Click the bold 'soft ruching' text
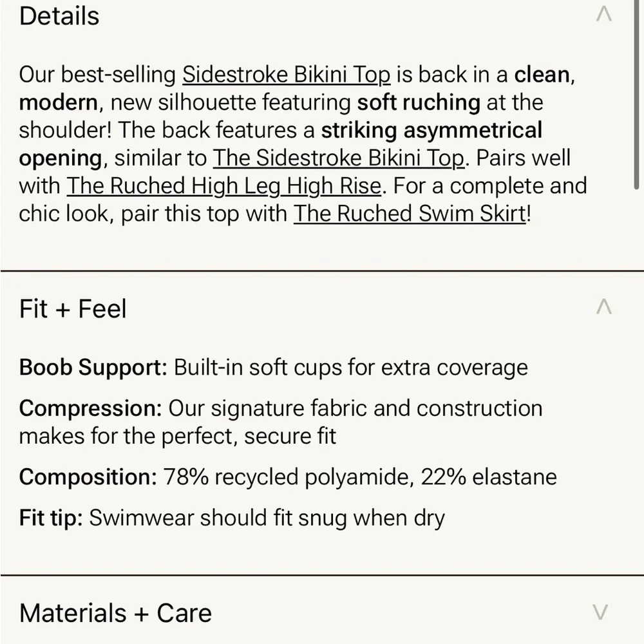Image resolution: width=644 pixels, height=644 pixels. click(419, 102)
